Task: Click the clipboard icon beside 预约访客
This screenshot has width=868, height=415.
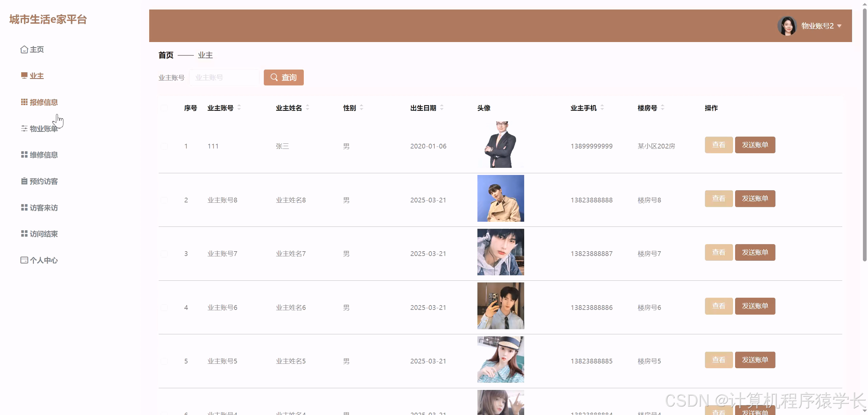Action: click(24, 181)
